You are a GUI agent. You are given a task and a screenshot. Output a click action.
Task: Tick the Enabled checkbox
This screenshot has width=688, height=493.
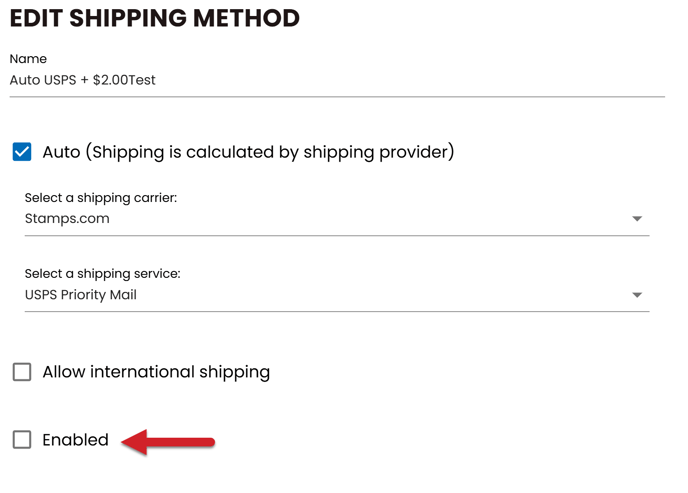pyautogui.click(x=22, y=439)
